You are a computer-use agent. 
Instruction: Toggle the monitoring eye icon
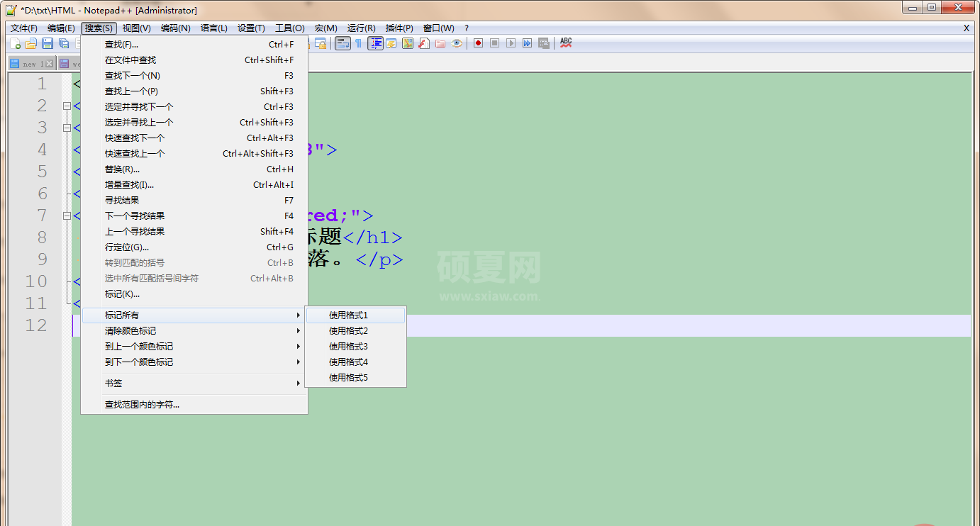click(x=457, y=43)
